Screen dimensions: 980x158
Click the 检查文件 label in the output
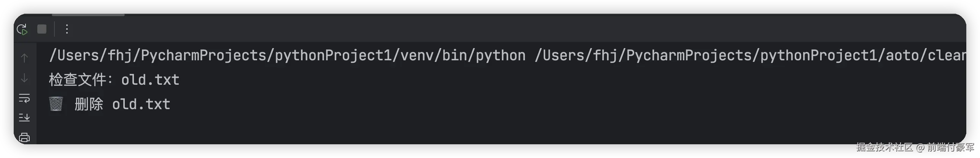pos(77,80)
